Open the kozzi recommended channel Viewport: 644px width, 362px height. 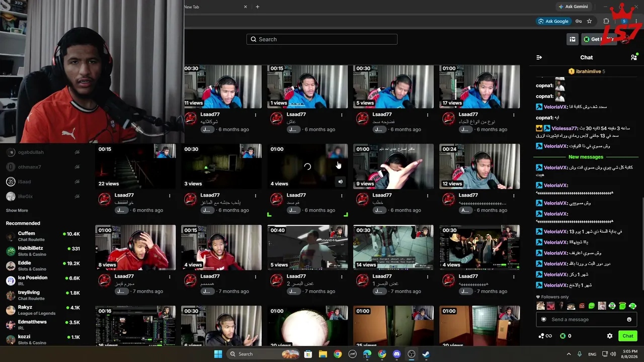43,339
